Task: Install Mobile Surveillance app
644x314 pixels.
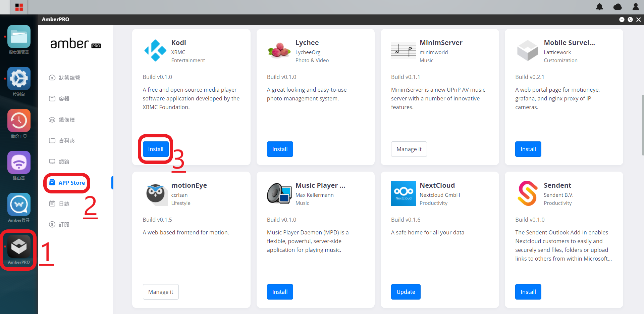Action: 528,149
